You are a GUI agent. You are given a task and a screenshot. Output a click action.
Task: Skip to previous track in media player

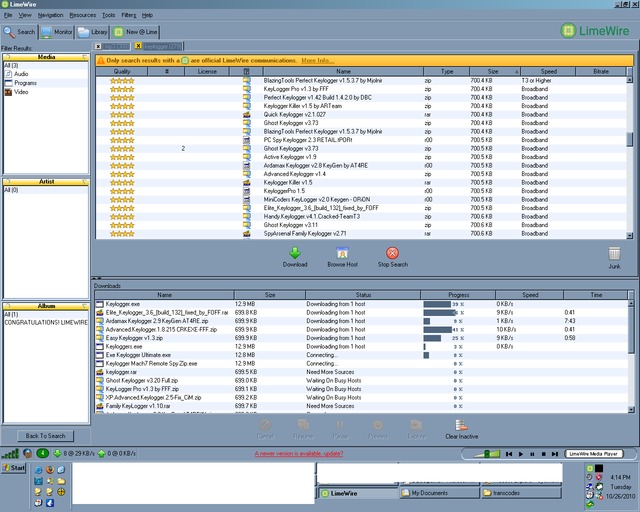(x=509, y=454)
